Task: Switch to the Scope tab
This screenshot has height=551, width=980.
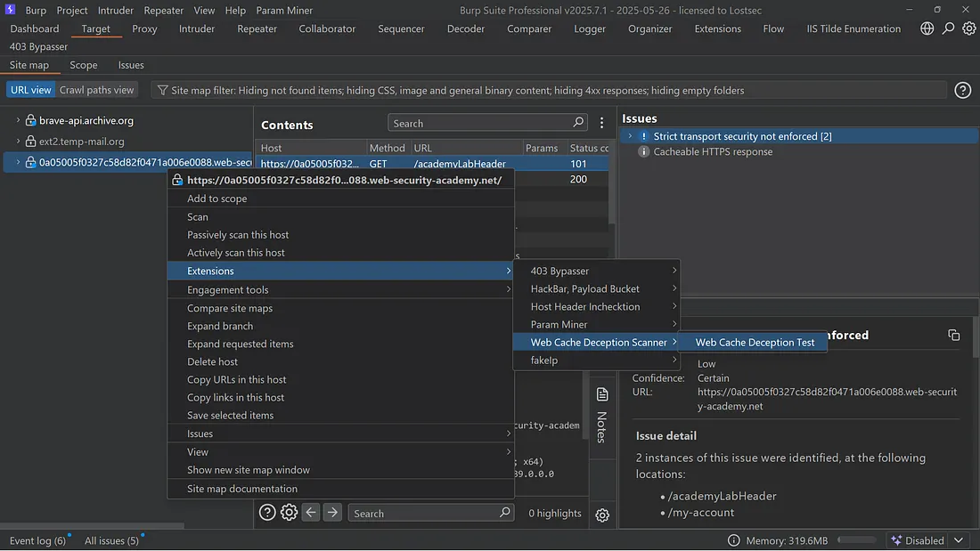Action: [x=83, y=65]
